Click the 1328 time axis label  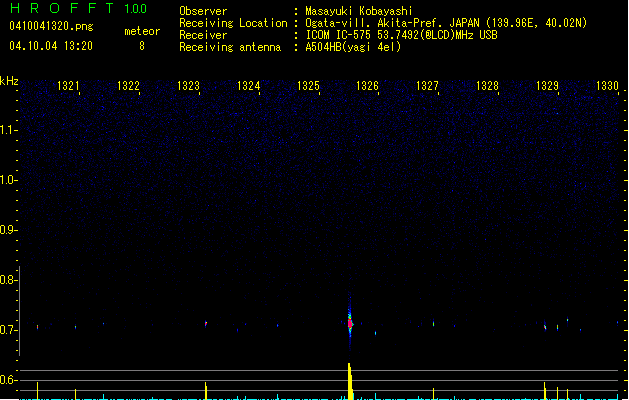tap(487, 86)
